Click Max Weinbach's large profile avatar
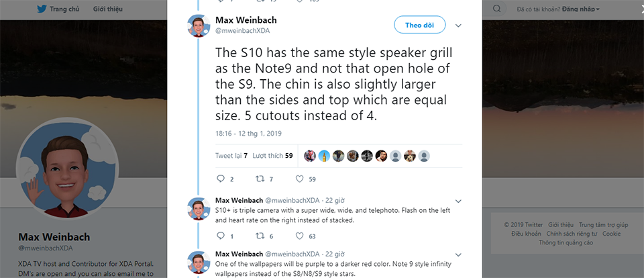The height and width of the screenshot is (278, 644). pyautogui.click(x=67, y=169)
